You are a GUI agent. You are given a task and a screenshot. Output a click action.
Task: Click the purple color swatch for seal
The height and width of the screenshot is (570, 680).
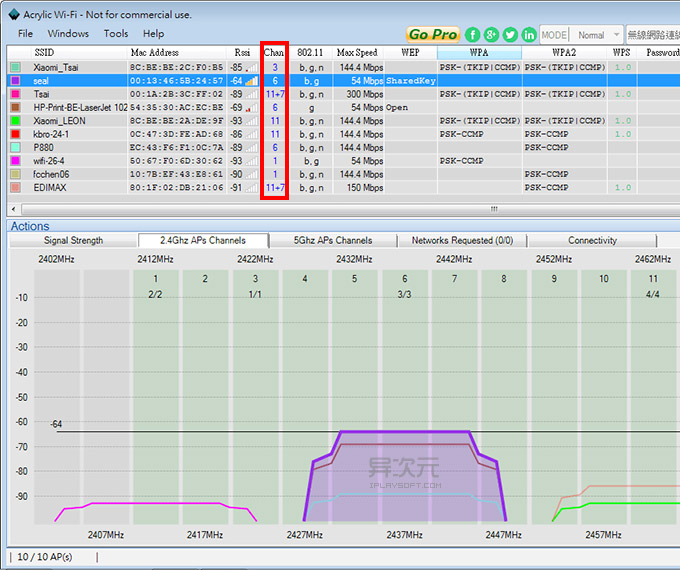(15, 80)
